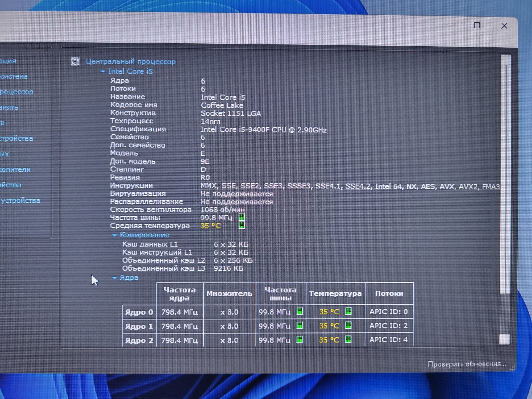Toggle temperature graph icon in Ядро 1 row
Viewport: 532px width, 399px height.
[348, 325]
